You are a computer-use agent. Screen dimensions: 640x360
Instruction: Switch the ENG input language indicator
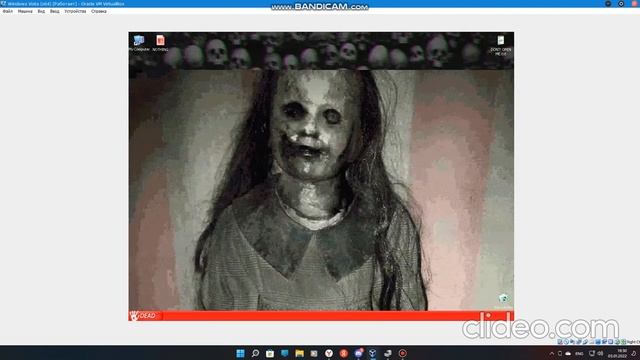click(x=579, y=353)
